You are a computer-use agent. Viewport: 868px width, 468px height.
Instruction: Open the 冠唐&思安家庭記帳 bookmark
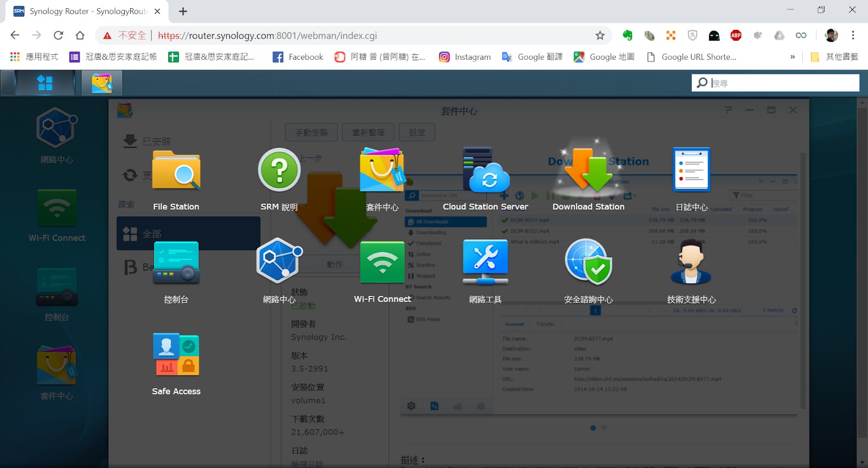tap(113, 57)
